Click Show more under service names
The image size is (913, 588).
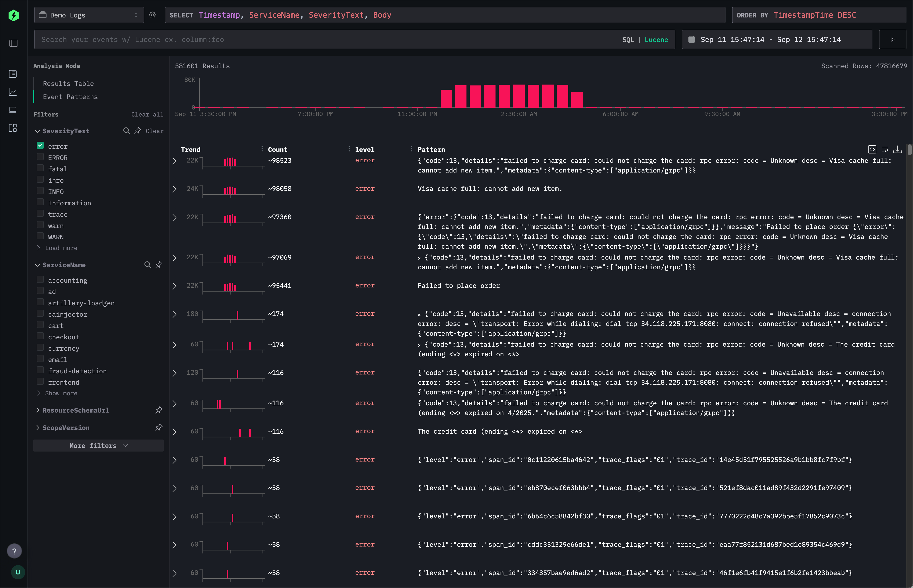pyautogui.click(x=61, y=393)
